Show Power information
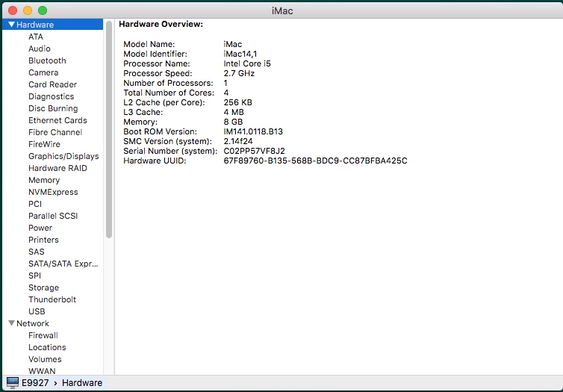Image resolution: width=563 pixels, height=392 pixels. coord(40,228)
